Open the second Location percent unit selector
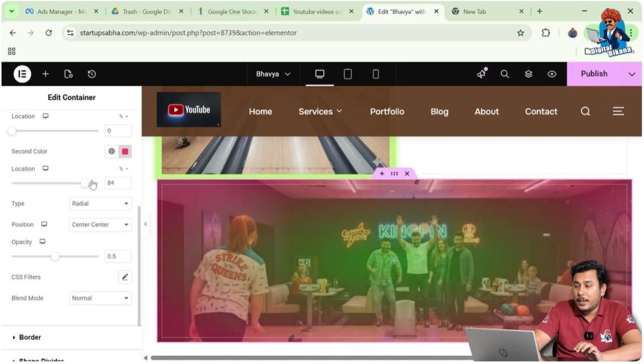The height and width of the screenshot is (364, 644). (x=124, y=169)
